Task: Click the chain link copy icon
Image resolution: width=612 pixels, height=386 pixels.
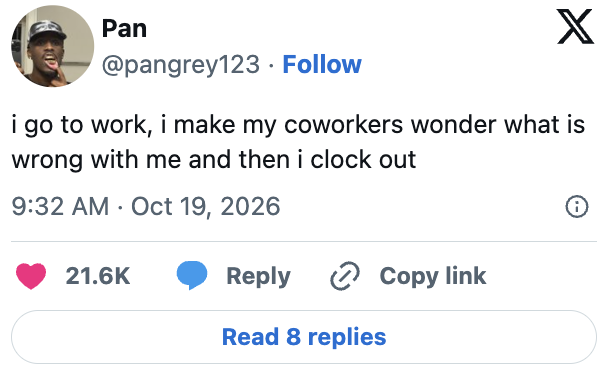Action: pyautogui.click(x=345, y=276)
